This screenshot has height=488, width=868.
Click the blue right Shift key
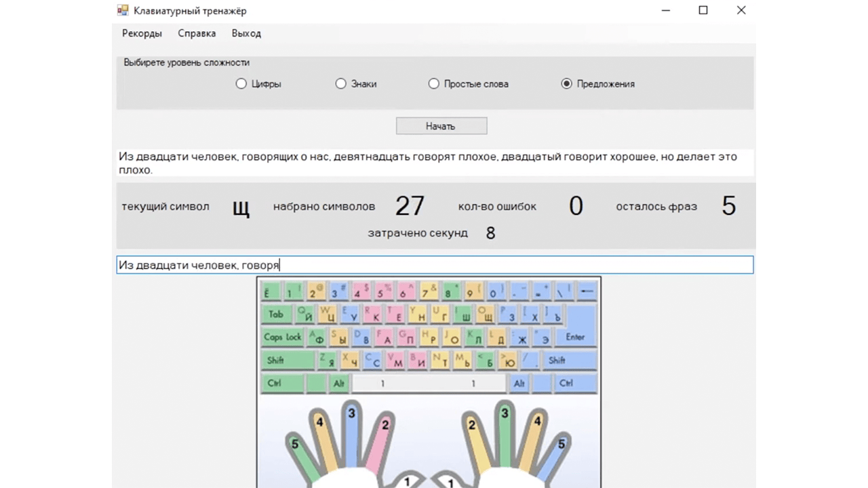[569, 360]
